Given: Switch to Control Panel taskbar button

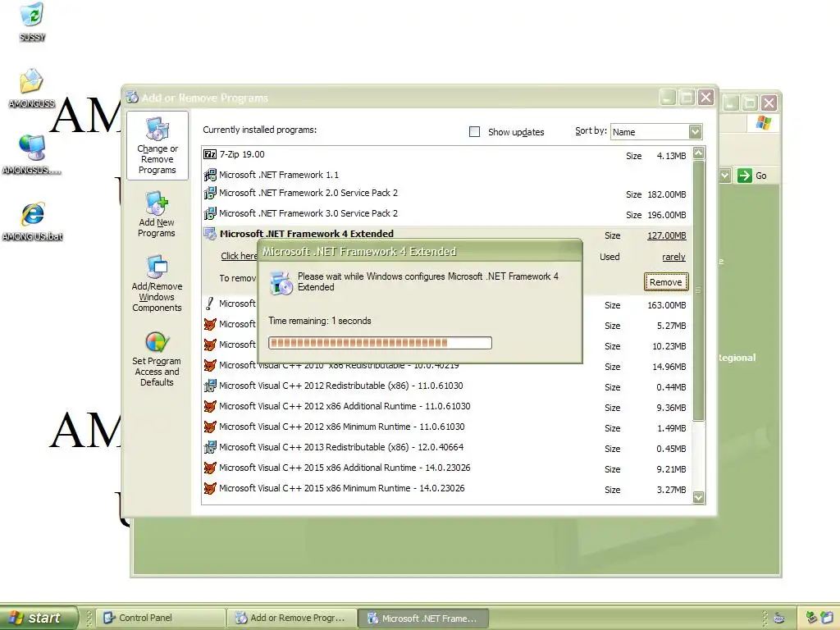Looking at the screenshot, I should coord(161,618).
